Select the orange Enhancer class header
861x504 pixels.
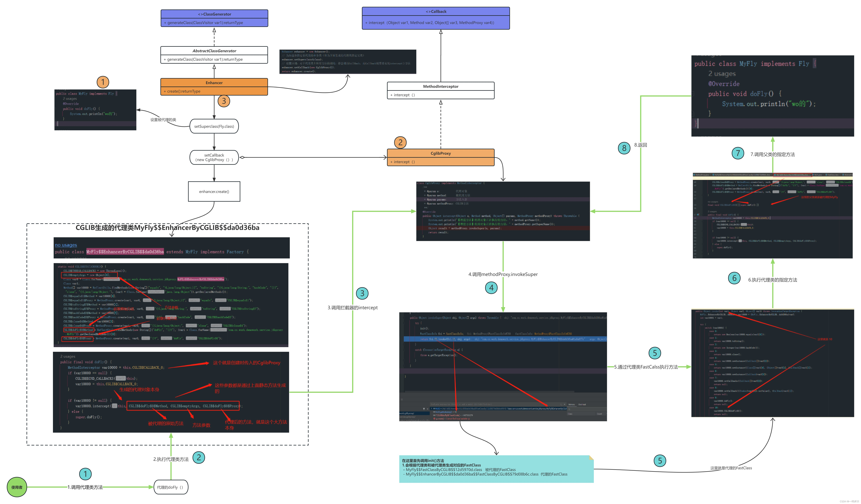tap(214, 83)
